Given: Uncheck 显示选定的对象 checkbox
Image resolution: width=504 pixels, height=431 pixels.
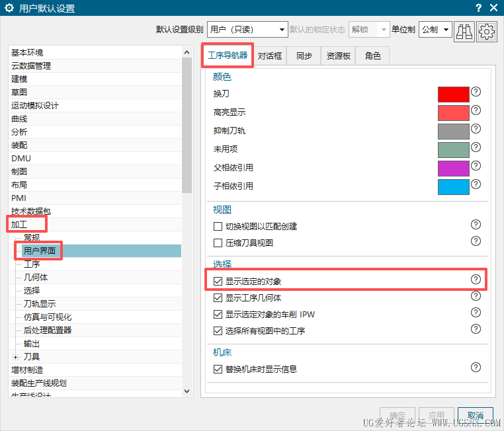Looking at the screenshot, I should pos(218,282).
